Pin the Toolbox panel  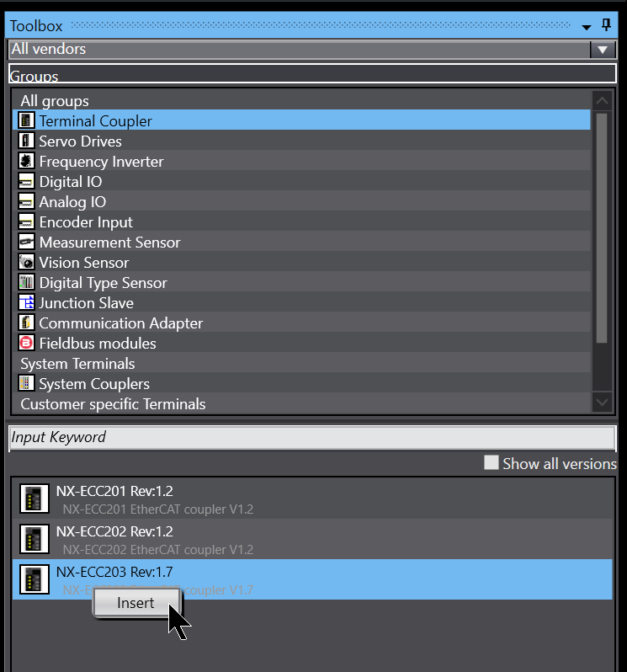(606, 25)
